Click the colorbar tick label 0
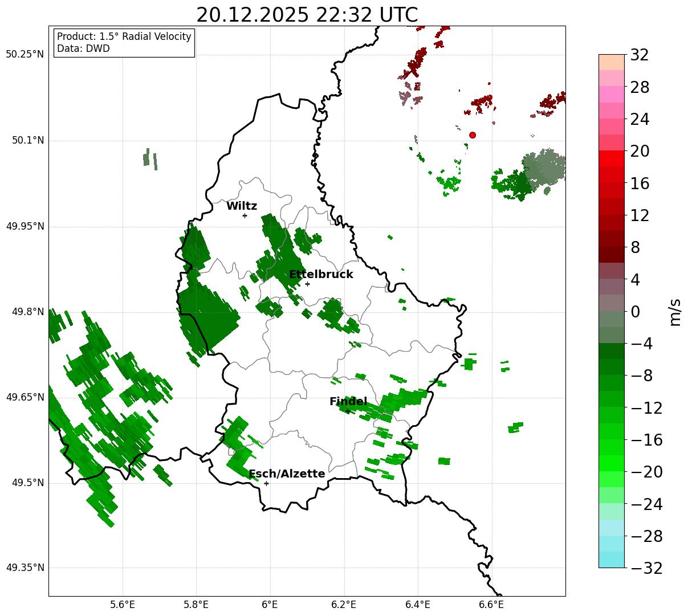688x616 pixels. click(635, 312)
